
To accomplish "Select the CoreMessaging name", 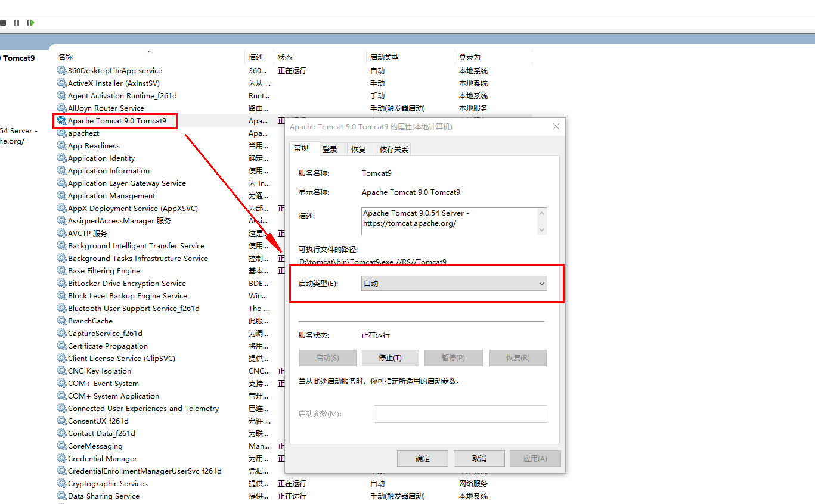I will tap(95, 446).
